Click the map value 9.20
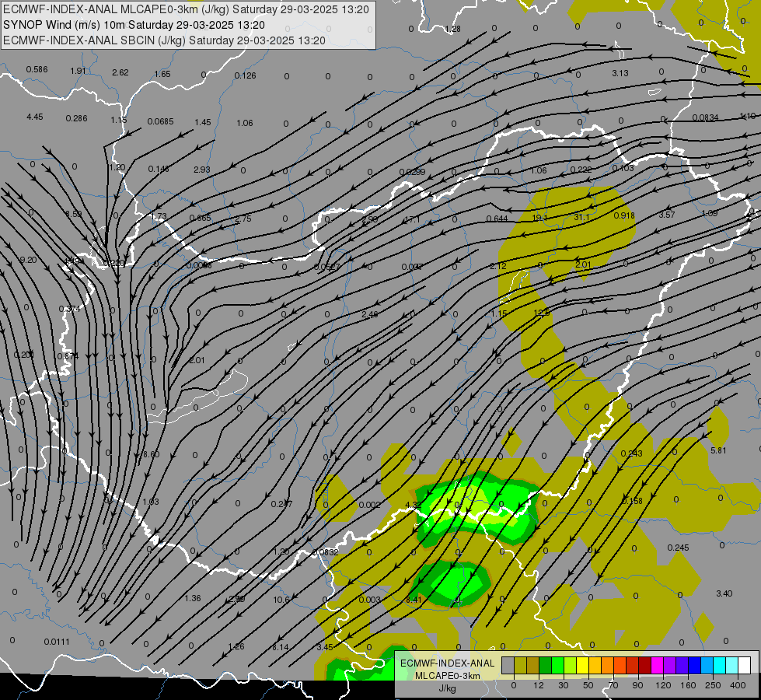This screenshot has height=700, width=761. (x=28, y=260)
